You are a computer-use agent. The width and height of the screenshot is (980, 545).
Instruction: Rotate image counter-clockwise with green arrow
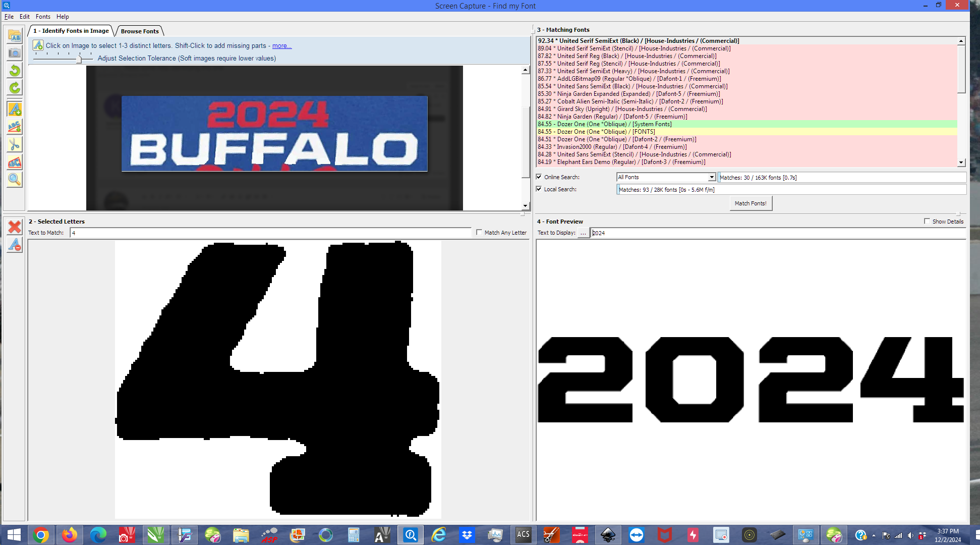click(x=15, y=70)
